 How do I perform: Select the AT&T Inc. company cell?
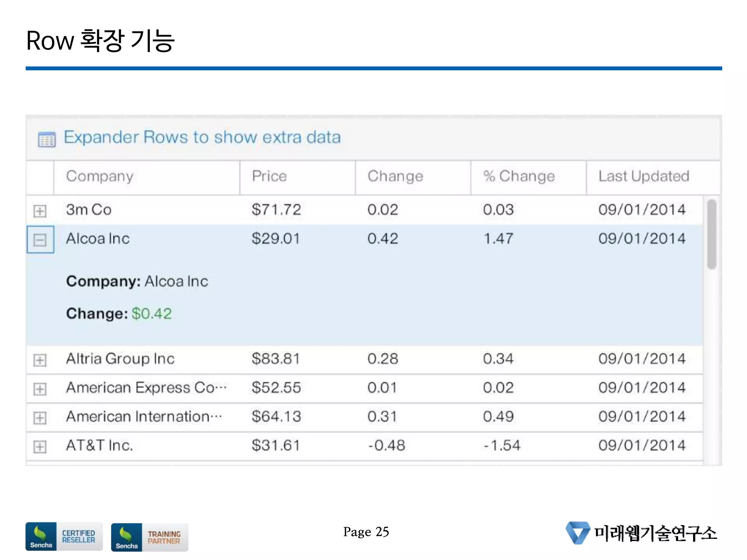click(x=99, y=446)
